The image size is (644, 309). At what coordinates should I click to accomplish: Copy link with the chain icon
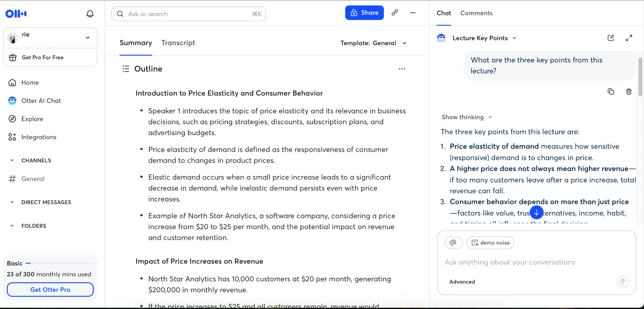point(395,13)
